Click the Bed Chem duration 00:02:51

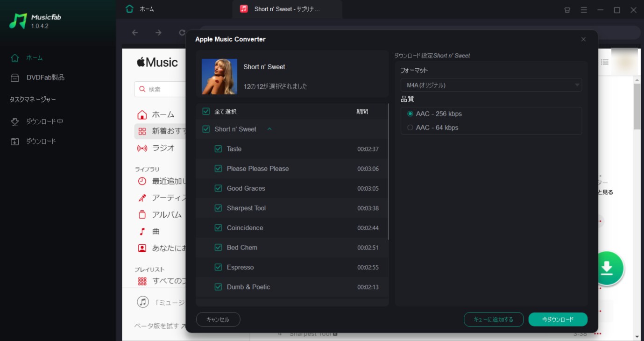pos(368,248)
